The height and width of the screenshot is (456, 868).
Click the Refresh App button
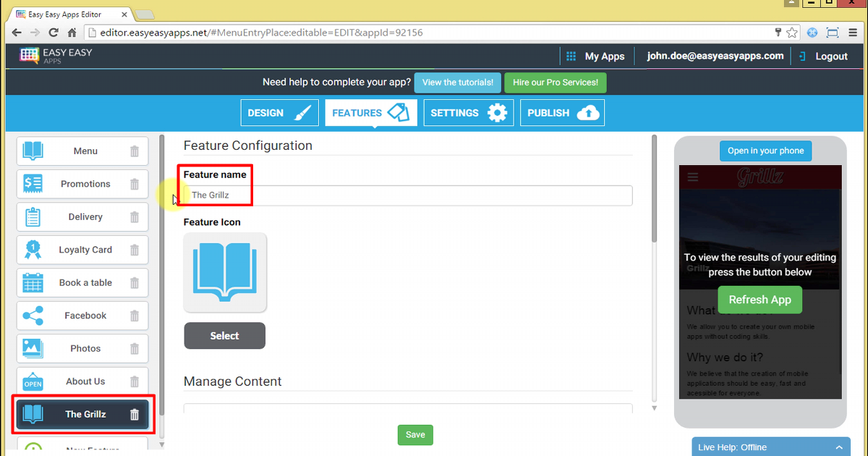click(759, 300)
